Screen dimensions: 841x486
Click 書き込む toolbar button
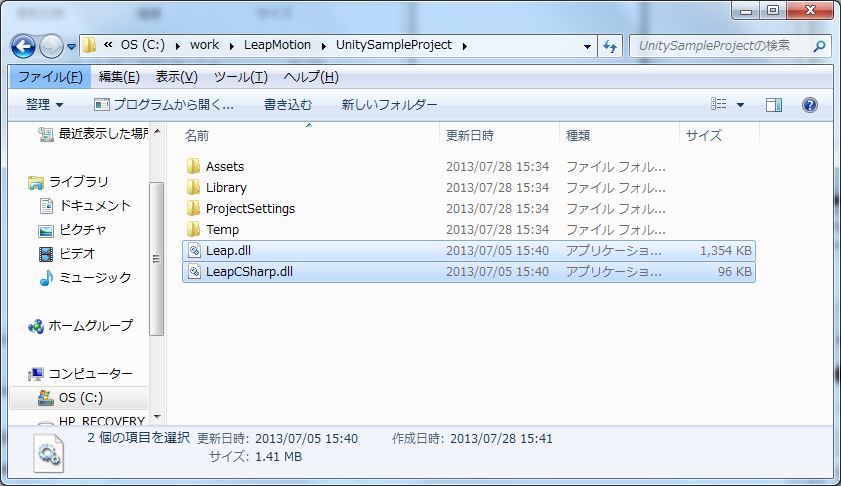pyautogui.click(x=287, y=105)
